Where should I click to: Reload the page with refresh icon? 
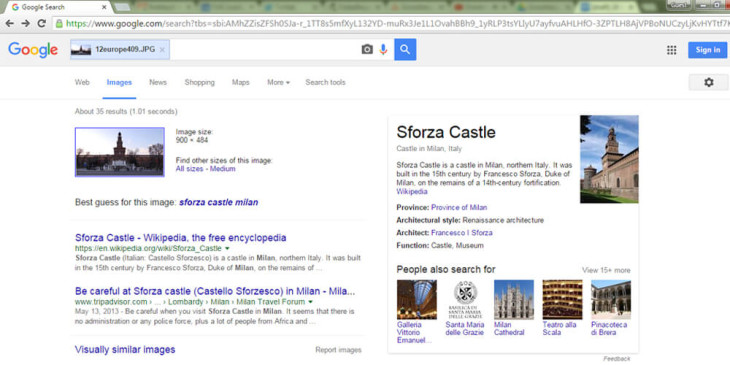click(x=41, y=23)
